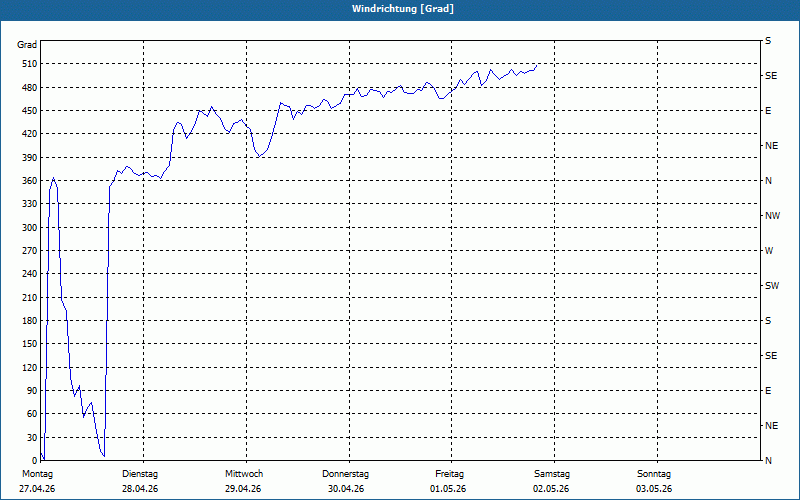Click the 60 degree axis label

(32, 414)
